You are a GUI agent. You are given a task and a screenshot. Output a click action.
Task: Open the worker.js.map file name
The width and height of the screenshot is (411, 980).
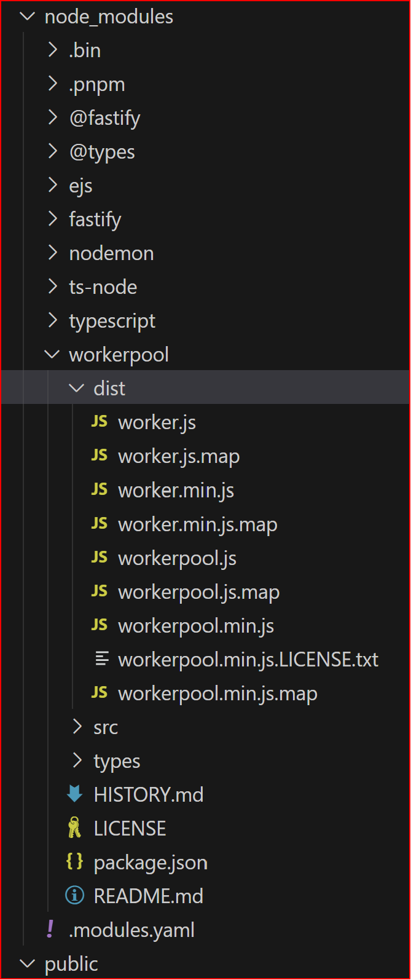pyautogui.click(x=179, y=457)
